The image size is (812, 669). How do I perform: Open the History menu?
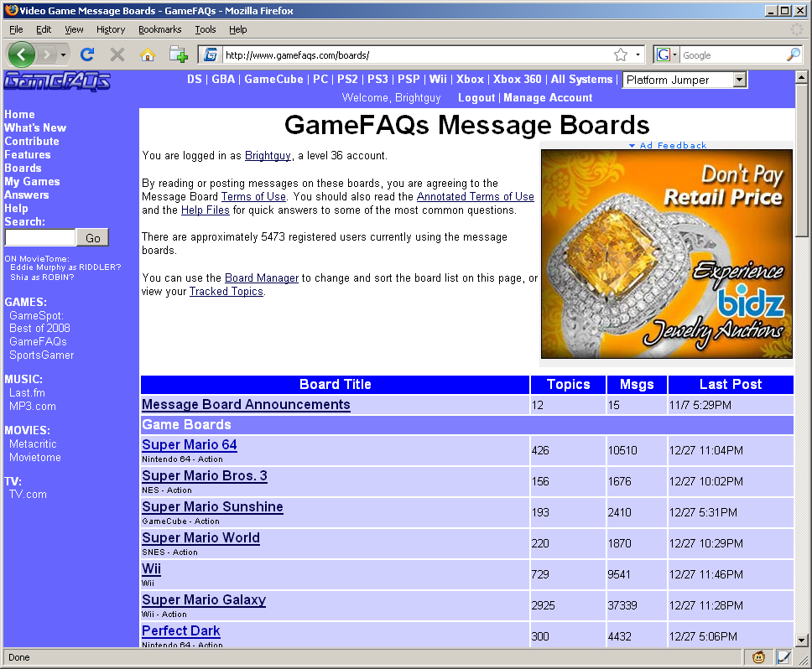point(111,29)
